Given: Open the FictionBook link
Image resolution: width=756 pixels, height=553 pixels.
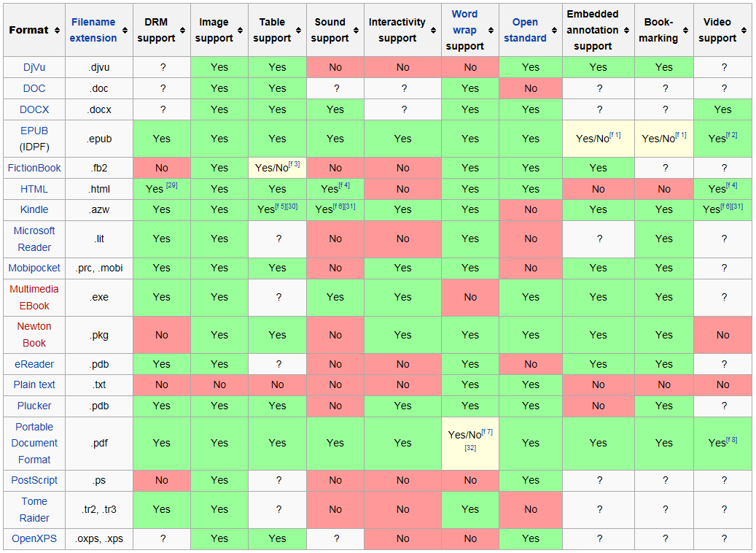Looking at the screenshot, I should point(34,168).
